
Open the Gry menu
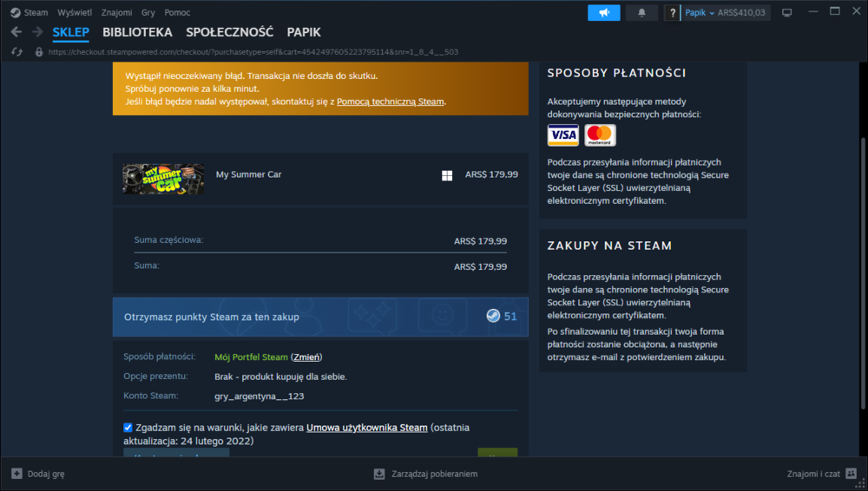[148, 12]
